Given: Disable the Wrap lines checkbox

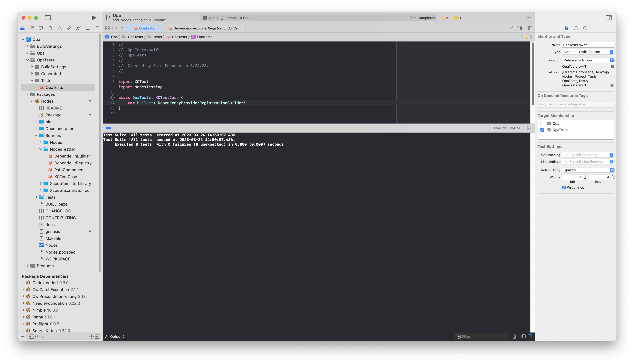Looking at the screenshot, I should (564, 187).
